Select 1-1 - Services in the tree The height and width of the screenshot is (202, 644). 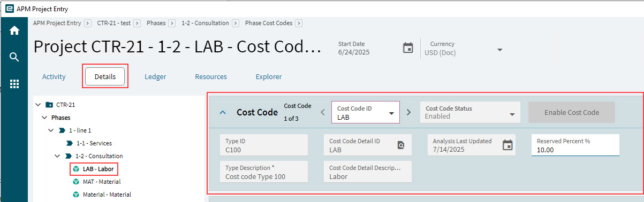(94, 143)
